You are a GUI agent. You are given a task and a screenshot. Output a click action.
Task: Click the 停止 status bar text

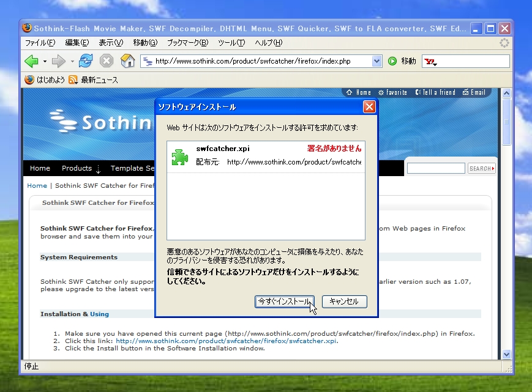coord(31,366)
